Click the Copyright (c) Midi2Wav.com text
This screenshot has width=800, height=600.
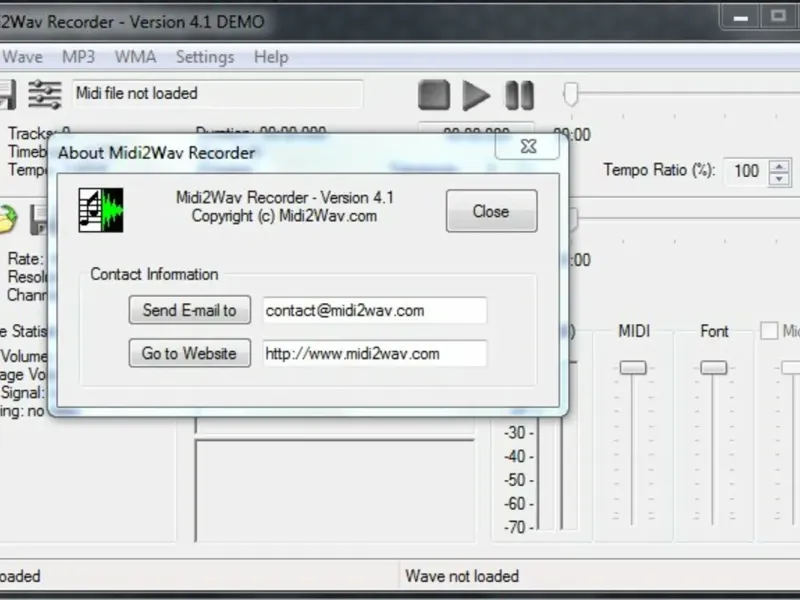[x=284, y=216]
